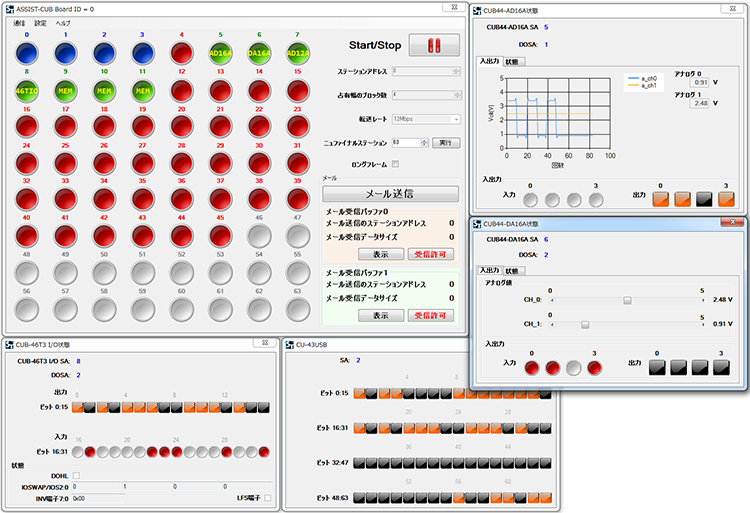
Task: Click 表示 under メール受信バッファ0
Action: coord(381,254)
